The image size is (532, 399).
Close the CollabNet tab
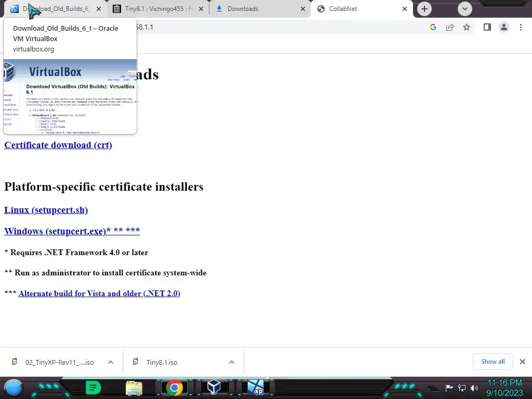click(x=404, y=9)
